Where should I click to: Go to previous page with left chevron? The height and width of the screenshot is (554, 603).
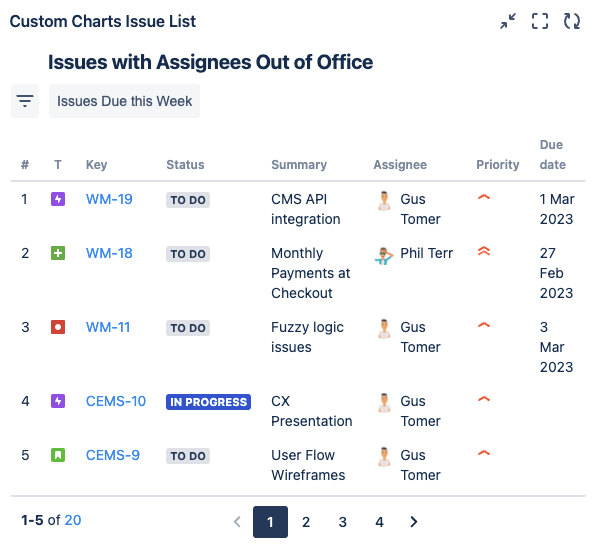point(237,522)
